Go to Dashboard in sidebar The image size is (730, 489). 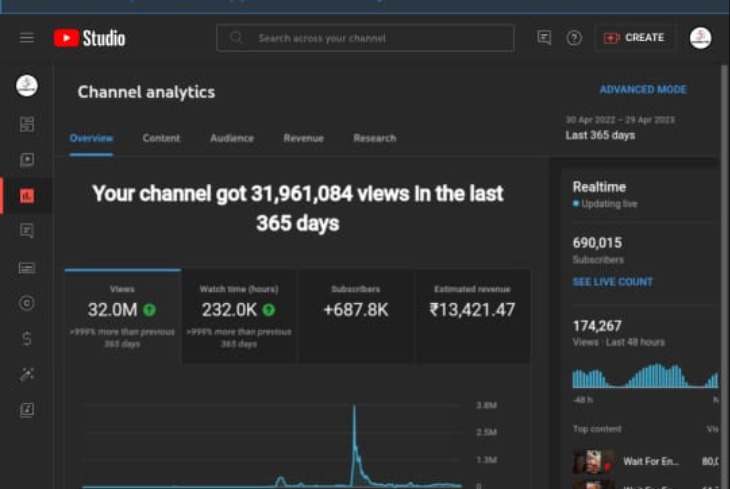(x=27, y=124)
